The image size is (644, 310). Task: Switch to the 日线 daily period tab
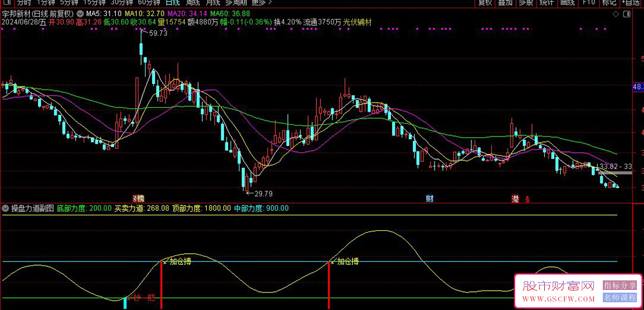click(173, 3)
